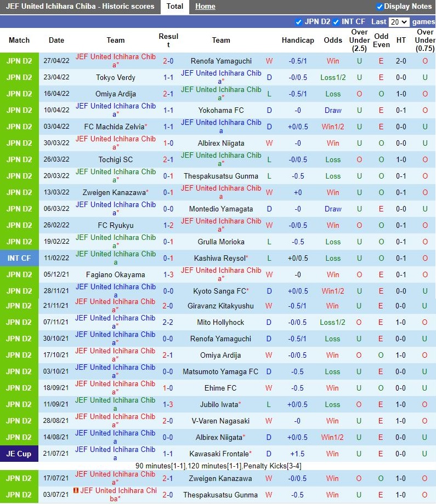The image size is (436, 504).
Task: Open Mito Hollyhock team link
Action: click(220, 322)
